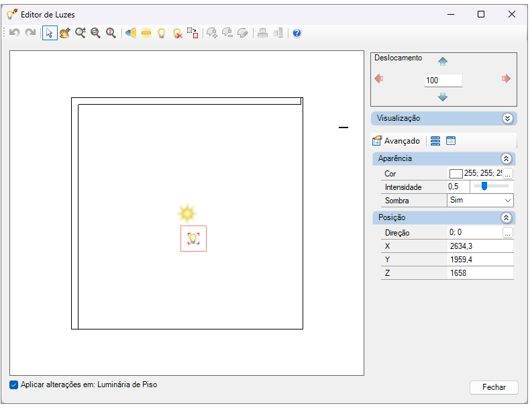Open the Direção ellipsis button
This screenshot has height=408, width=532.
pyautogui.click(x=508, y=233)
